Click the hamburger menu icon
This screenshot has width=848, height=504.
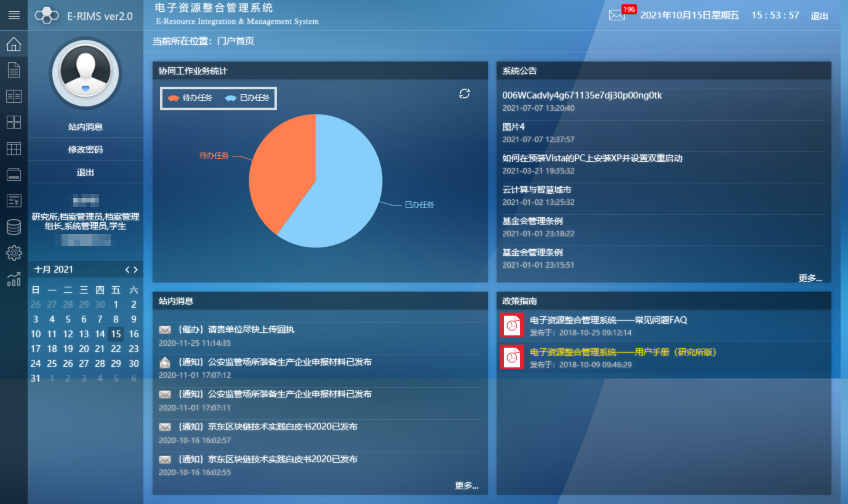pyautogui.click(x=14, y=15)
